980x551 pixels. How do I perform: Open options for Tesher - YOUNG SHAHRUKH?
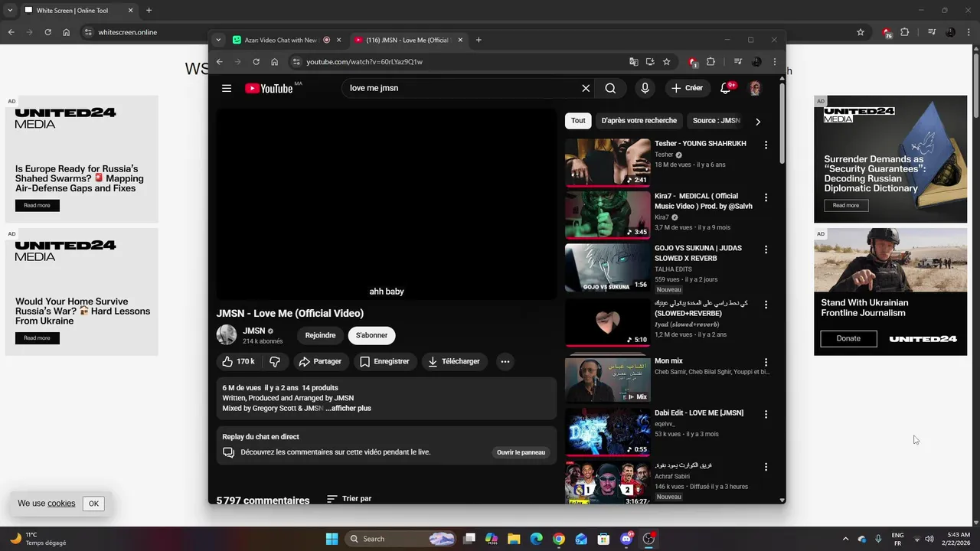pos(766,145)
